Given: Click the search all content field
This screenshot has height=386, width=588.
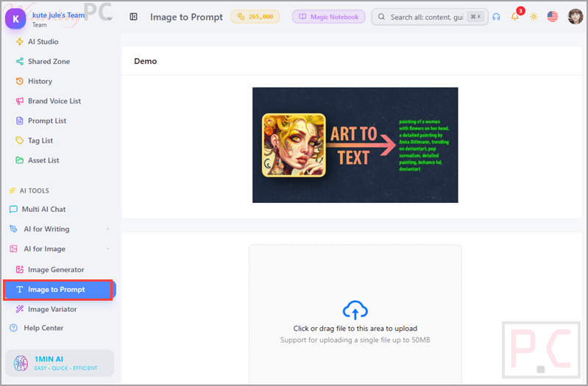Looking at the screenshot, I should 430,17.
